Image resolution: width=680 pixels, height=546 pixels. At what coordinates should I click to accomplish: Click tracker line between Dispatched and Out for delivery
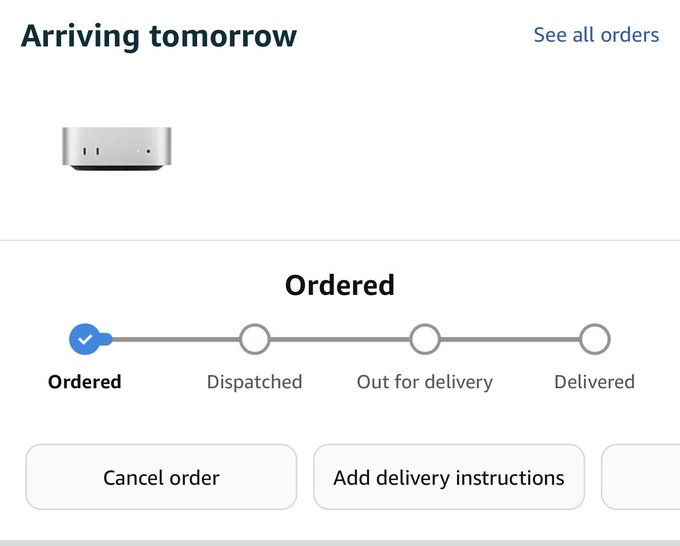pyautogui.click(x=340, y=340)
